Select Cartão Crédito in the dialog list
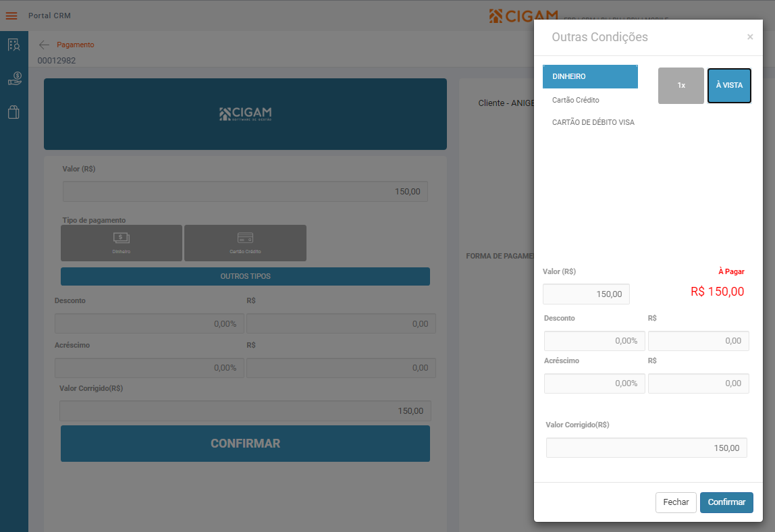The image size is (775, 532). 575,100
